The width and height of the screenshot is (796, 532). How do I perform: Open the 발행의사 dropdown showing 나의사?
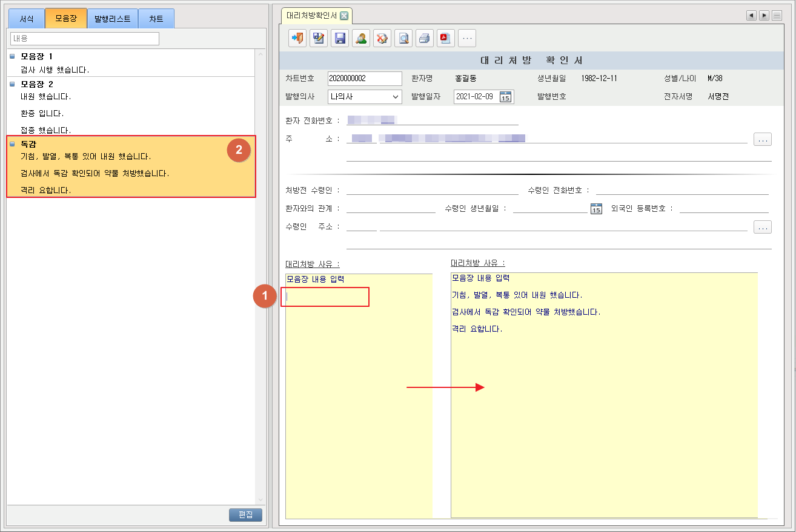pyautogui.click(x=365, y=97)
